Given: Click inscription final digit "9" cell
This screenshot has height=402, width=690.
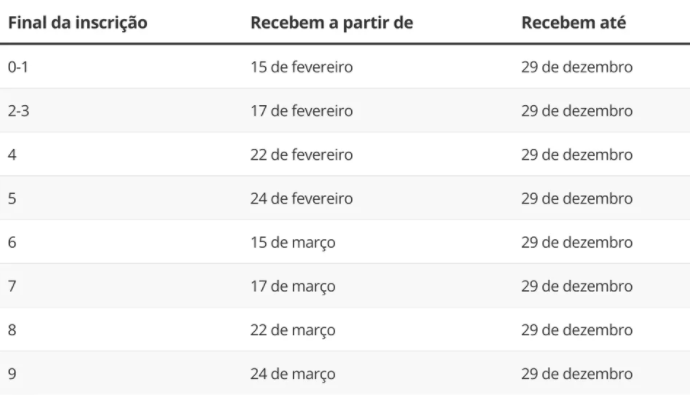Looking at the screenshot, I should point(12,375).
